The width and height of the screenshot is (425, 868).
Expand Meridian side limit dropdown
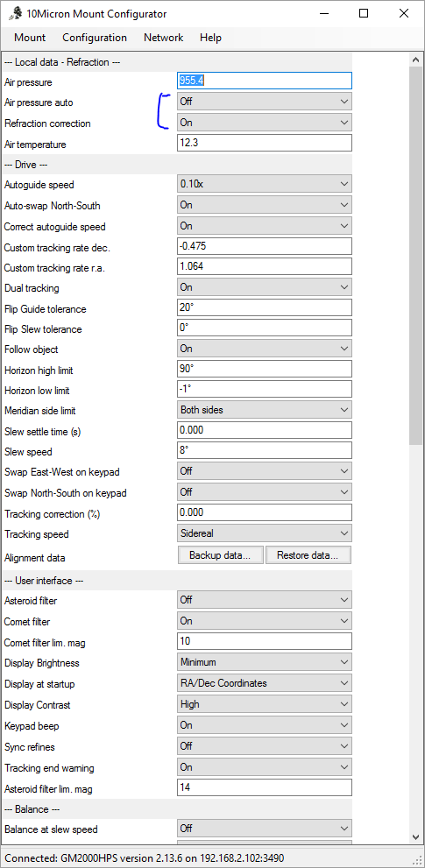coord(265,410)
